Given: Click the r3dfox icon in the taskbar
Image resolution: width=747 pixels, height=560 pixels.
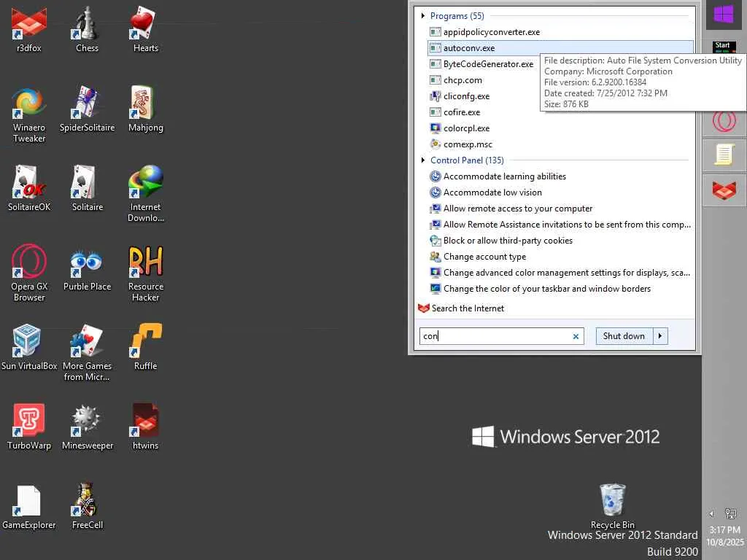Looking at the screenshot, I should point(724,190).
